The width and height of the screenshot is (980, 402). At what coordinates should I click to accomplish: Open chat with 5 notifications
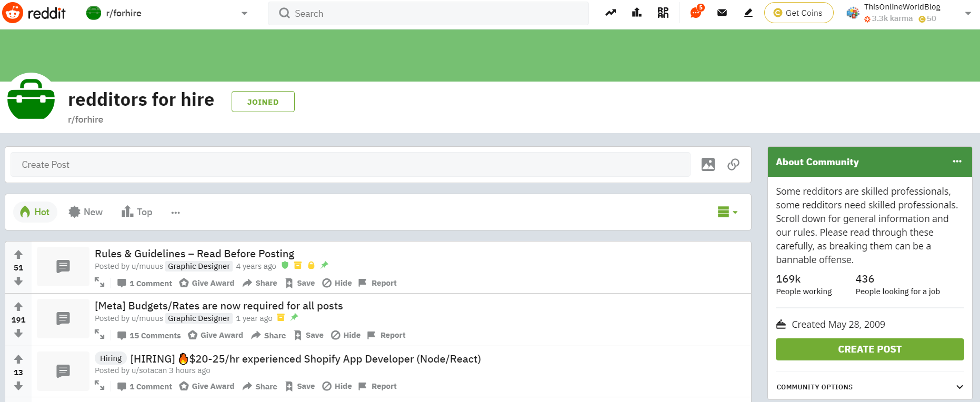(x=696, y=12)
